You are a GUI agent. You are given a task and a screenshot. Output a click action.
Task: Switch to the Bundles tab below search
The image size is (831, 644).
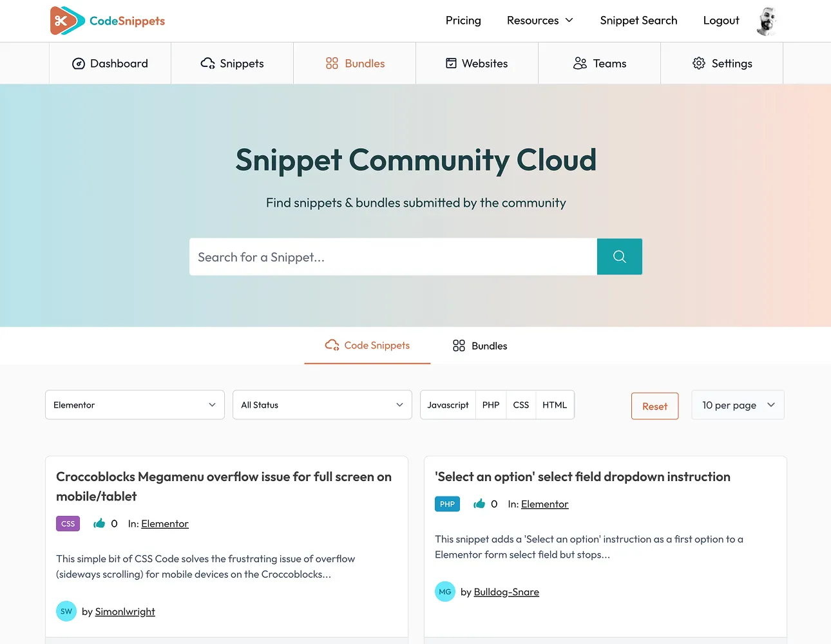click(x=480, y=346)
